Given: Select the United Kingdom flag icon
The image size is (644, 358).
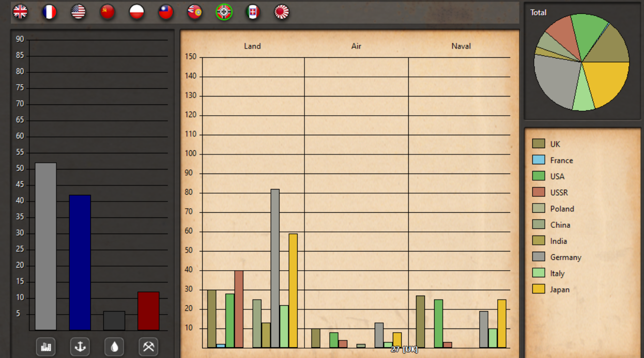Looking at the screenshot, I should (20, 12).
